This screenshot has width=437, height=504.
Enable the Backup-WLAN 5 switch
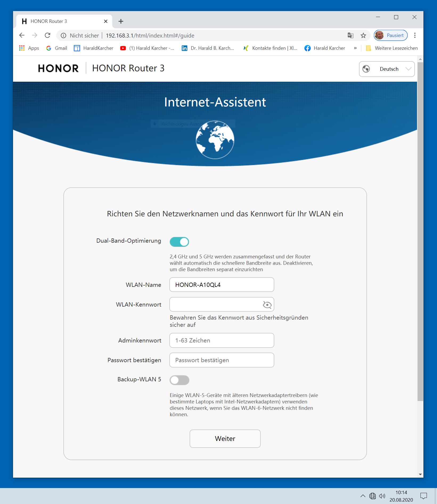coord(179,380)
